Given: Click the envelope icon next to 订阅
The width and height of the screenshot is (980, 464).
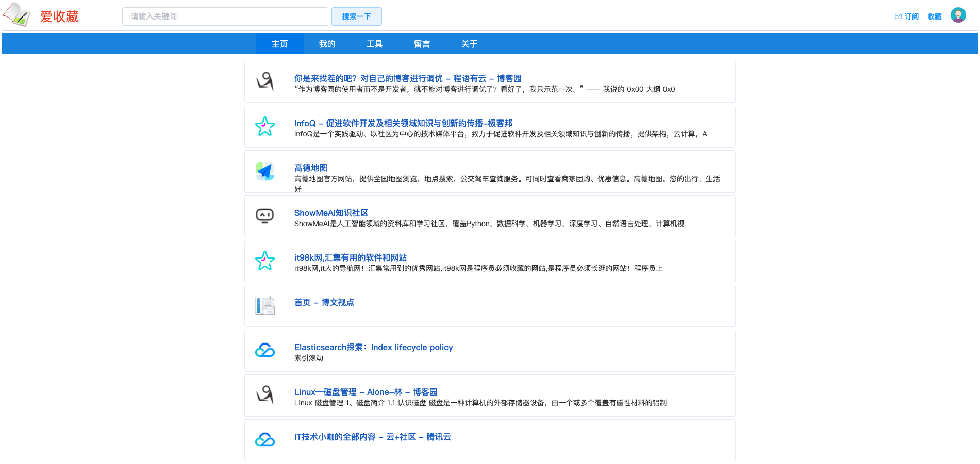Looking at the screenshot, I should tap(898, 16).
